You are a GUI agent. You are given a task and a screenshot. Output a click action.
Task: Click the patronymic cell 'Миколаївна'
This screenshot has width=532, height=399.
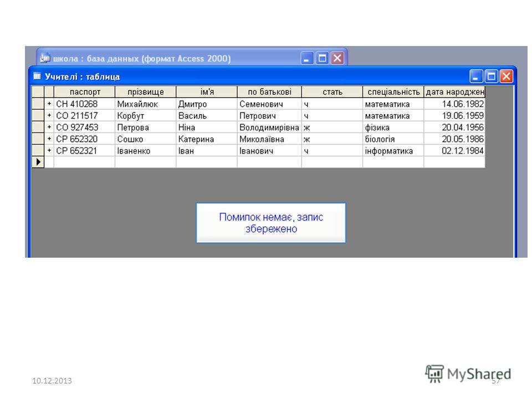pos(269,139)
